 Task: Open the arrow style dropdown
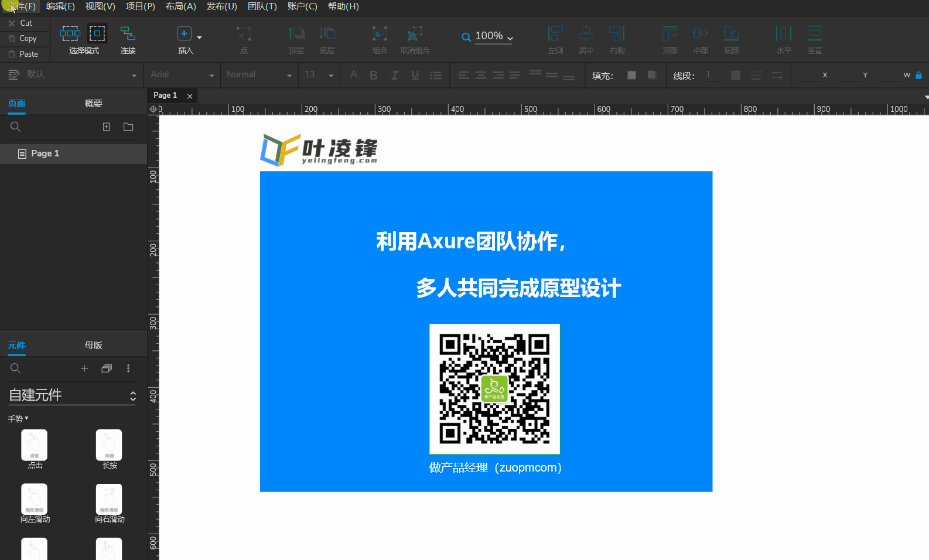point(777,75)
